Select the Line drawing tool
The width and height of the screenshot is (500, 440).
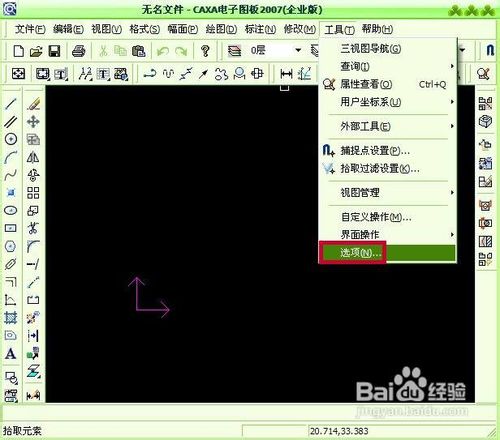(x=11, y=104)
